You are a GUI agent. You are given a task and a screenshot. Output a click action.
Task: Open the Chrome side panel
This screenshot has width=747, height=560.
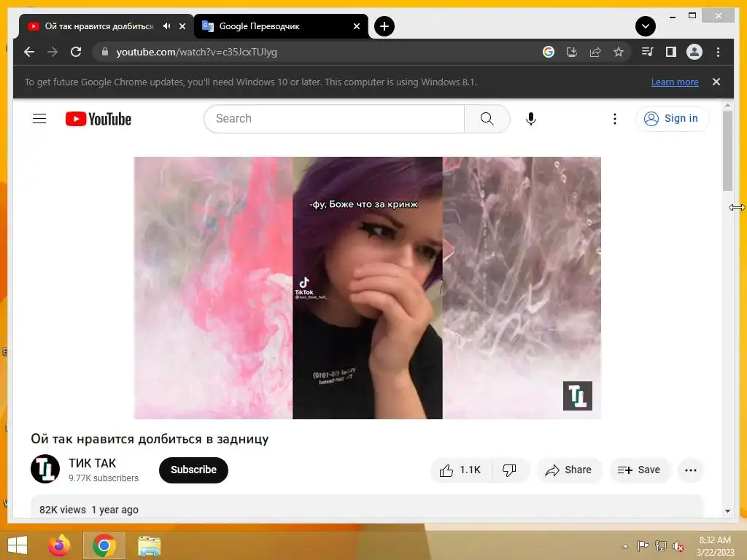pyautogui.click(x=671, y=52)
